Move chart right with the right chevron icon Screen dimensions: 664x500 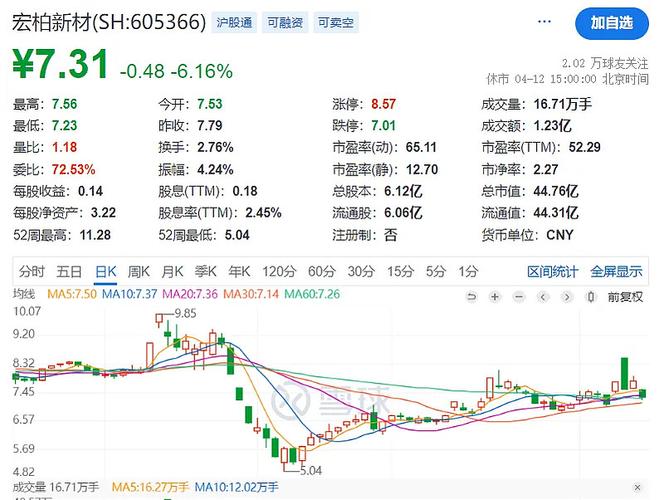pos(567,297)
